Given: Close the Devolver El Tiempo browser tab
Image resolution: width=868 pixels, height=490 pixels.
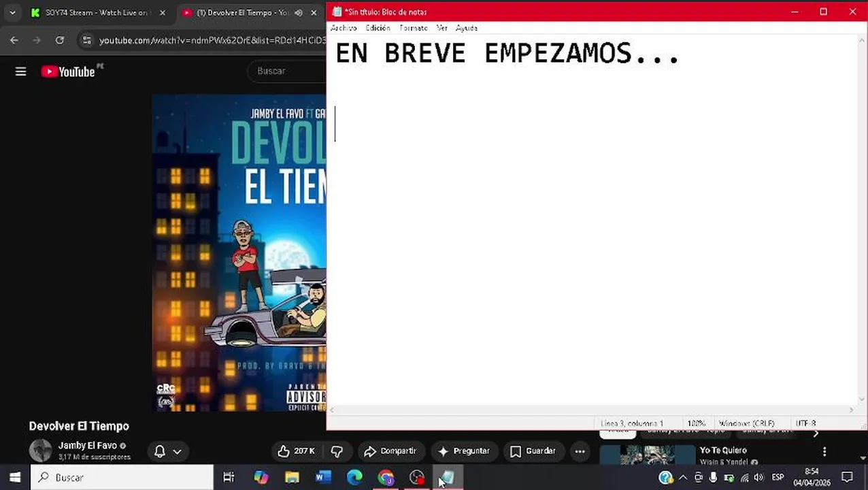Looking at the screenshot, I should point(314,12).
